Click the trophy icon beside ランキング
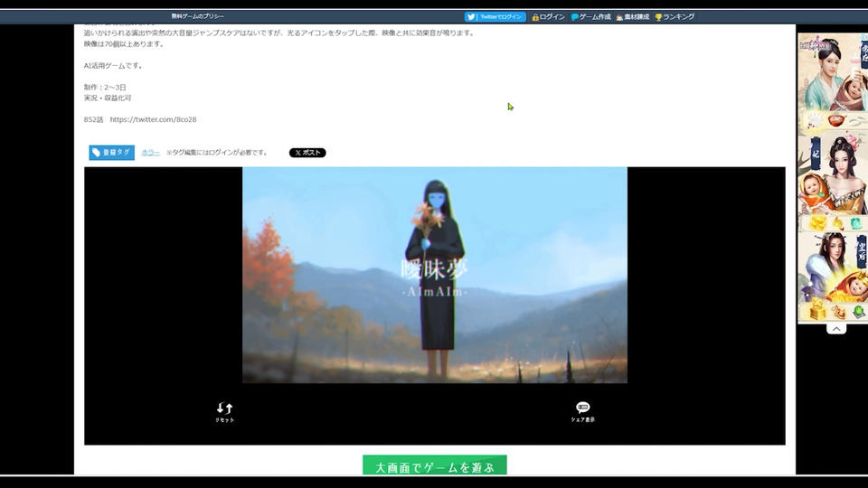 [658, 17]
